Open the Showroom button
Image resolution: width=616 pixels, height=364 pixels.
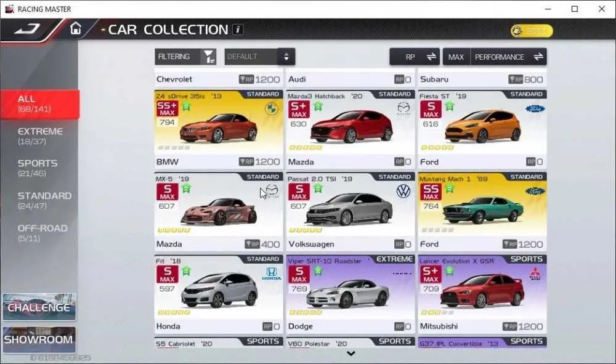pyautogui.click(x=39, y=339)
